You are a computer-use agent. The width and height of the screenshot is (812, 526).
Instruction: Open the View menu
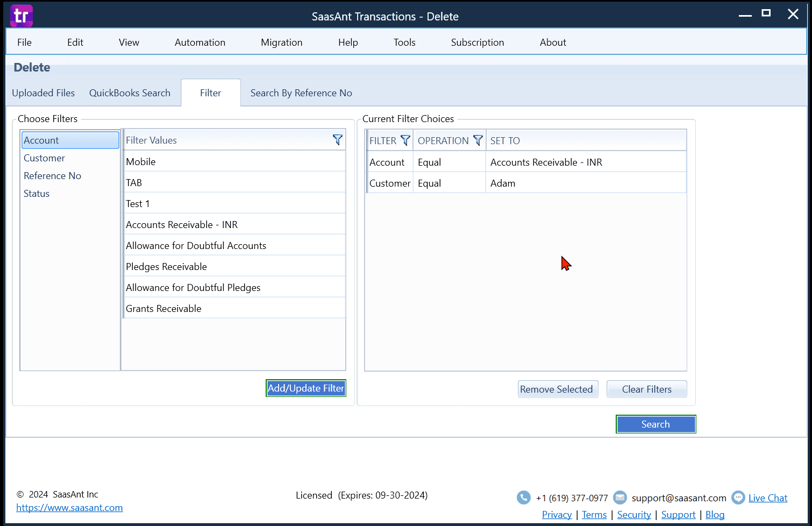pos(129,42)
